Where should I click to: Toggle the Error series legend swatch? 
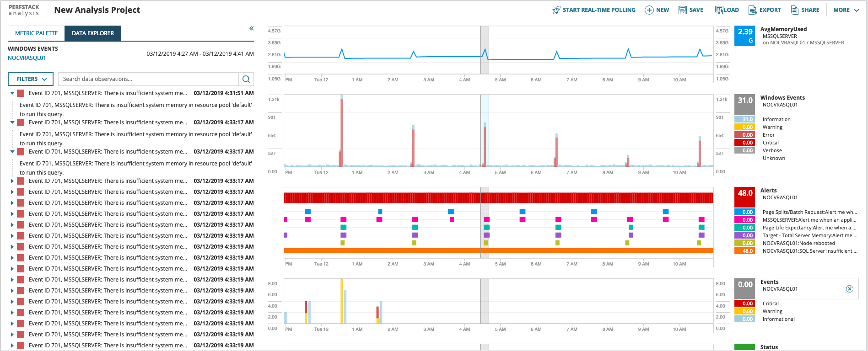(x=744, y=135)
